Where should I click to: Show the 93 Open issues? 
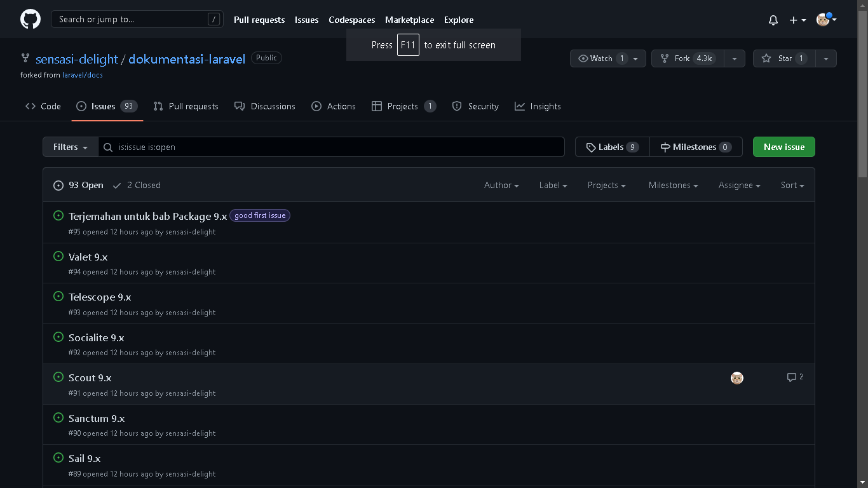click(x=78, y=185)
